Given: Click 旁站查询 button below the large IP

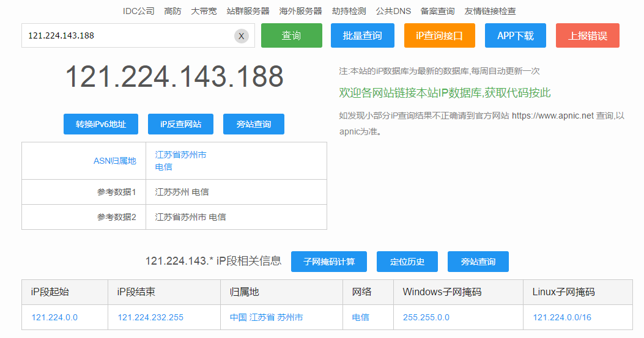Looking at the screenshot, I should 254,124.
